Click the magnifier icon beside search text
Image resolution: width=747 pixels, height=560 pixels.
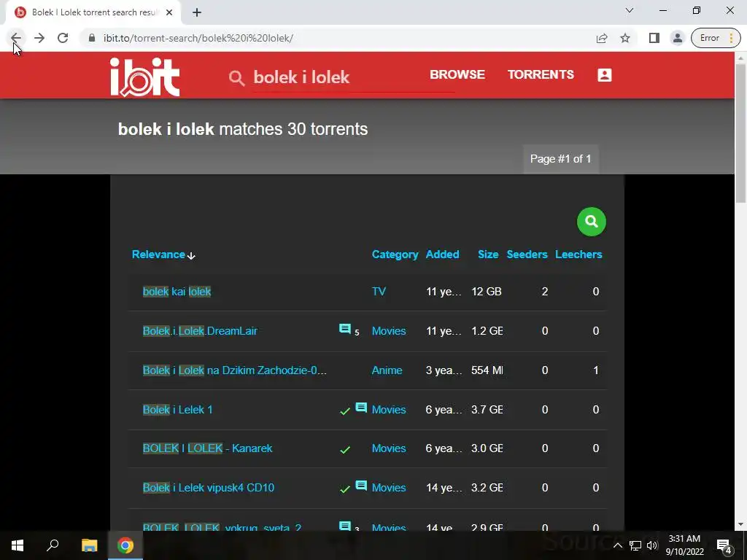click(x=237, y=77)
